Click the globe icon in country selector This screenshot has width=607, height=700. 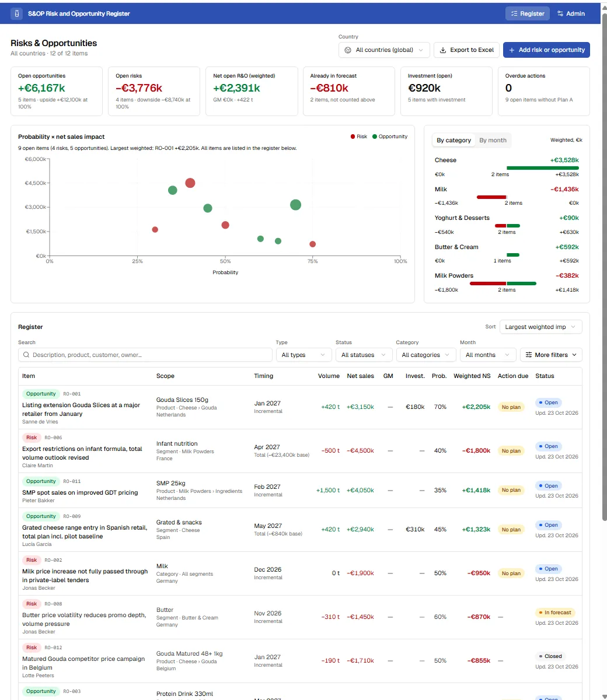(x=348, y=50)
